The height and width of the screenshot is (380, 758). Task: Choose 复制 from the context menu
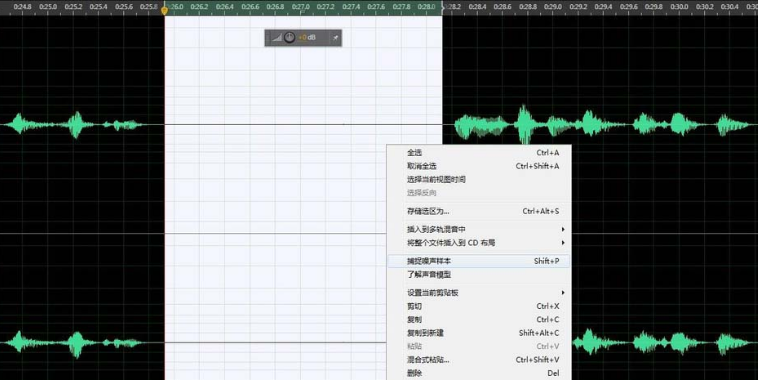pos(479,320)
